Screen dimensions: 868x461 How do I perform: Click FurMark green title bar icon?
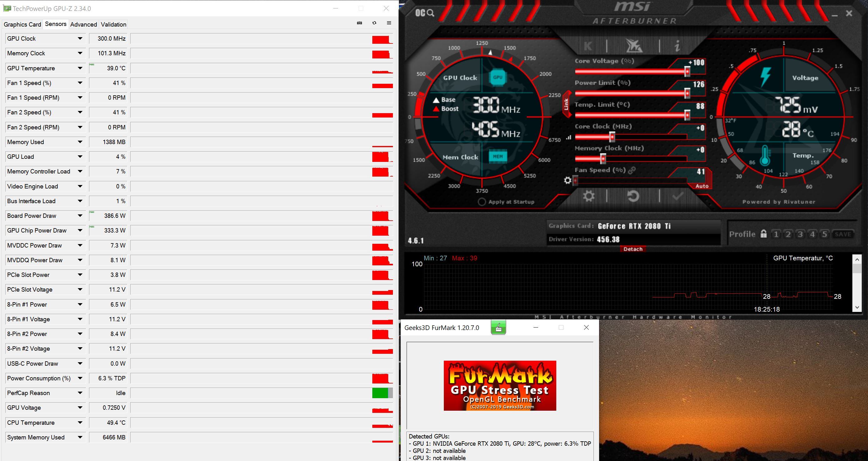[x=498, y=328]
